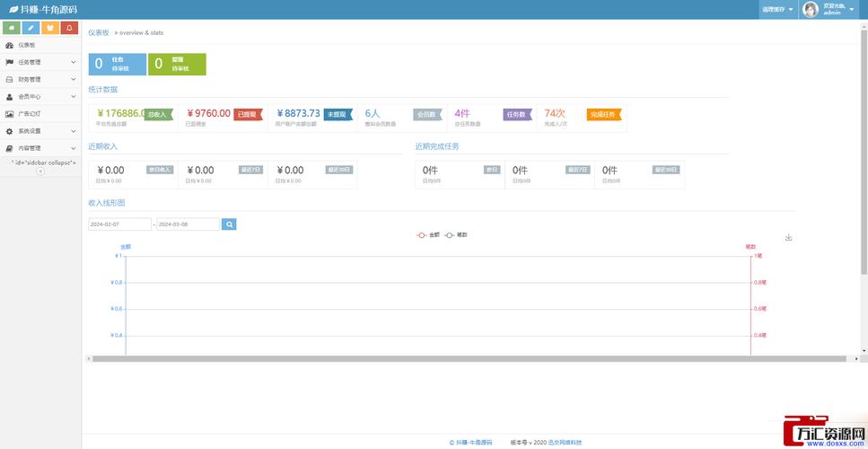Click the orange gift shortcut icon
The image size is (868, 449).
coord(50,28)
